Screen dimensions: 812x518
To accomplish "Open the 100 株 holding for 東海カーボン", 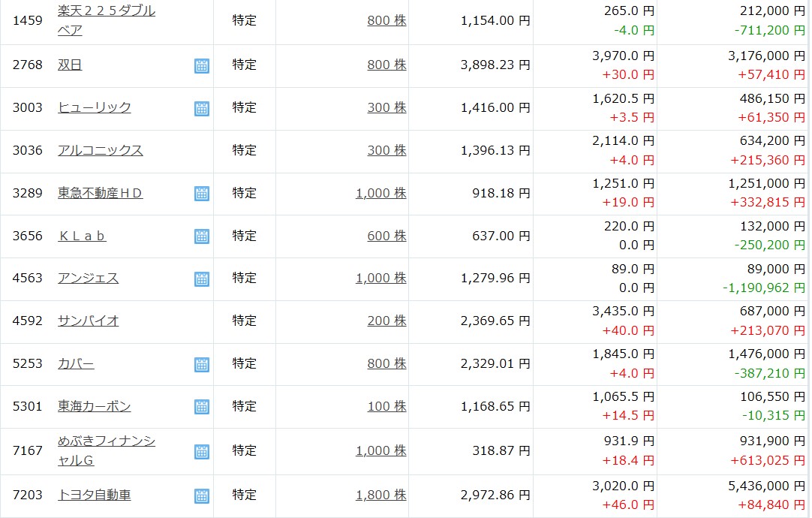I will pos(386,406).
